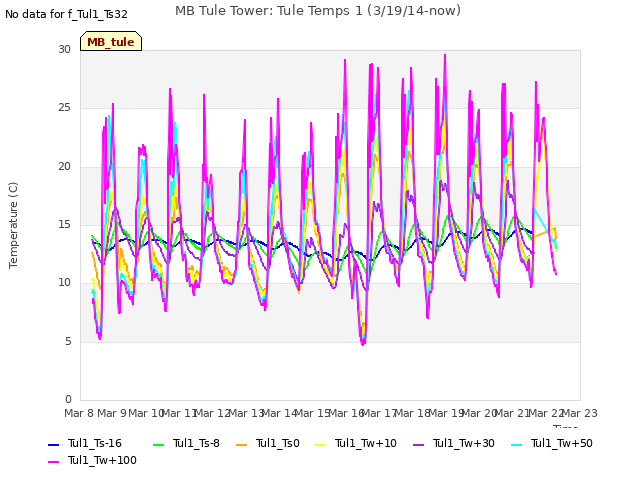Click the Tul1_Tw+10 legend label
The width and height of the screenshot is (640, 480).
tap(366, 443)
